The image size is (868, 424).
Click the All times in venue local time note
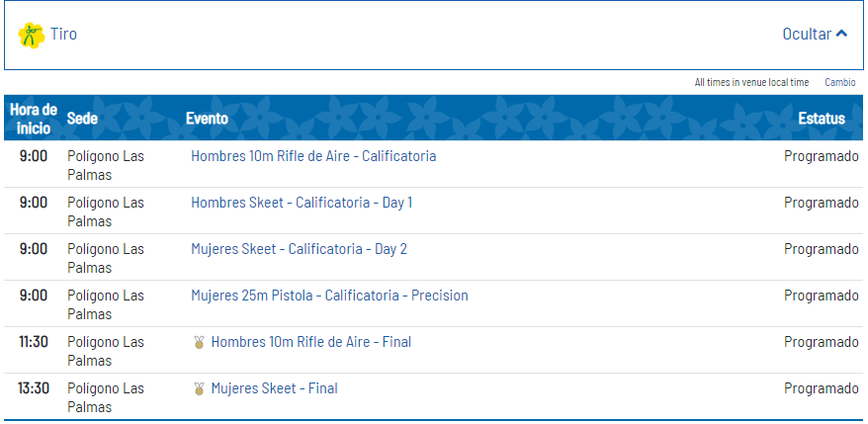751,82
